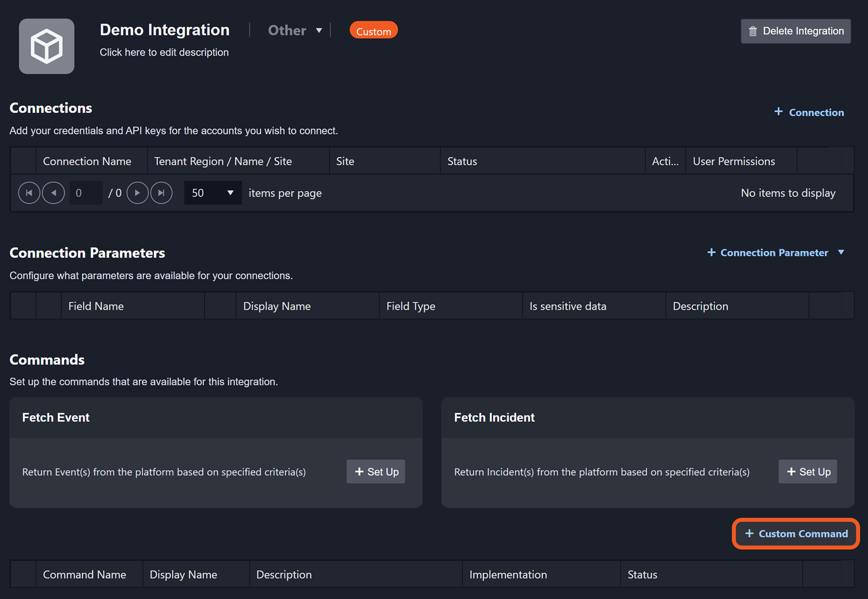Screen dimensions: 868x599
Task: Edit the integration description text
Action: point(164,52)
